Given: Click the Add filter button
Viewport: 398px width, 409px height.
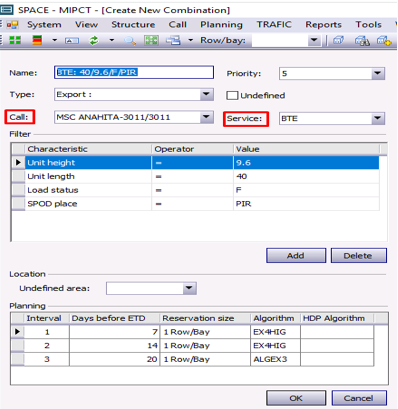Looking at the screenshot, I should 296,256.
